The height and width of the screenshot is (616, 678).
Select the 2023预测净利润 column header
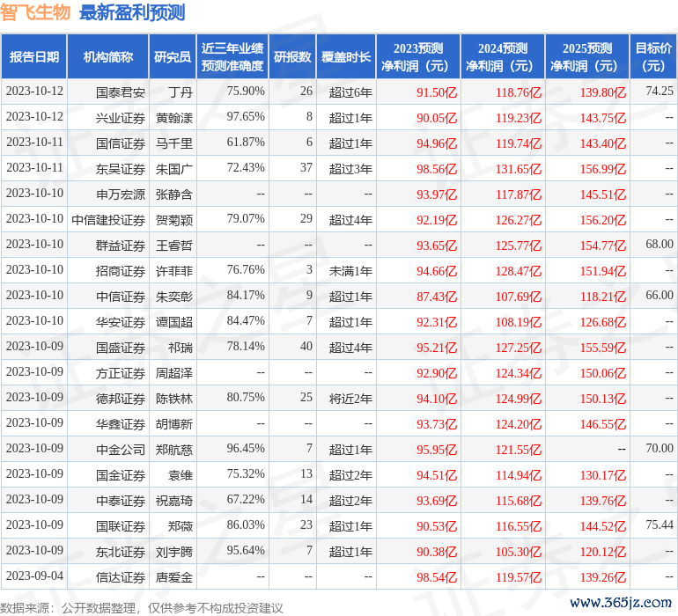click(x=418, y=56)
